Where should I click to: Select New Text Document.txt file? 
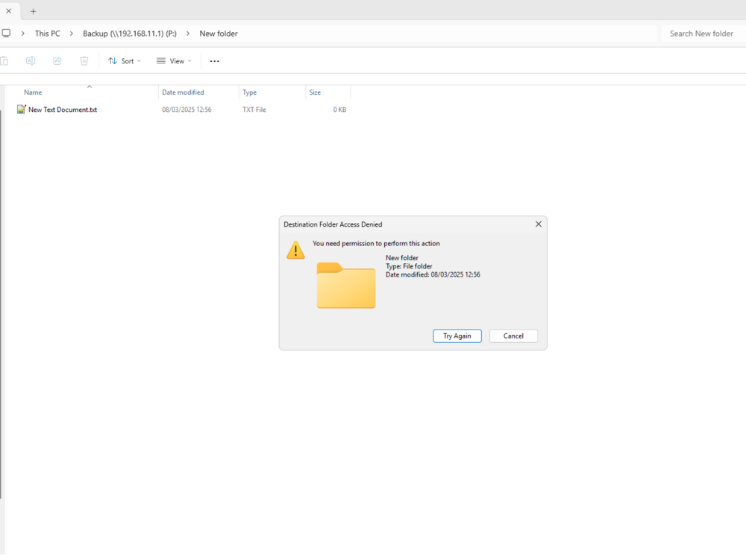coord(63,110)
